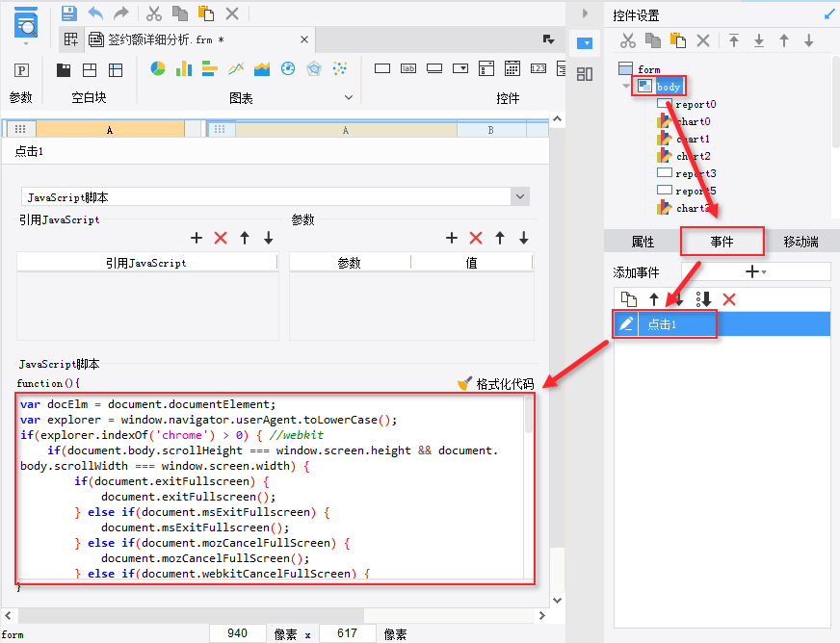
Task: Click the pencil edit icon for 点击1
Action: pos(627,324)
